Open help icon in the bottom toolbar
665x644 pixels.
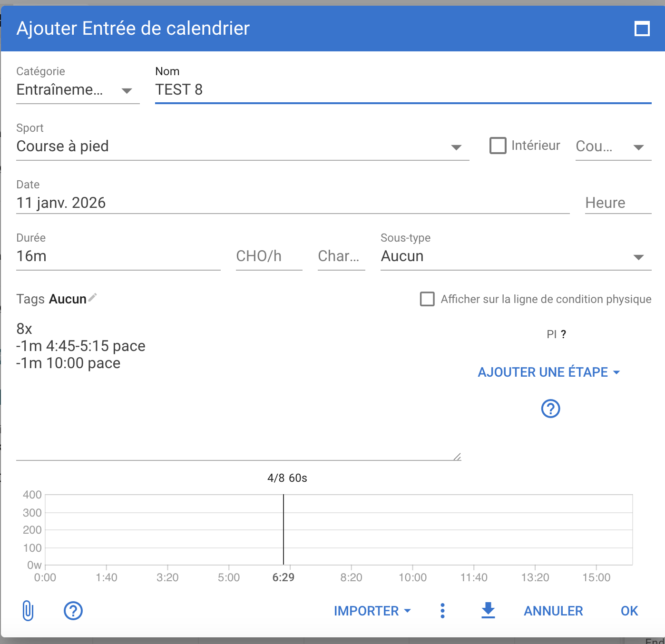tap(73, 611)
